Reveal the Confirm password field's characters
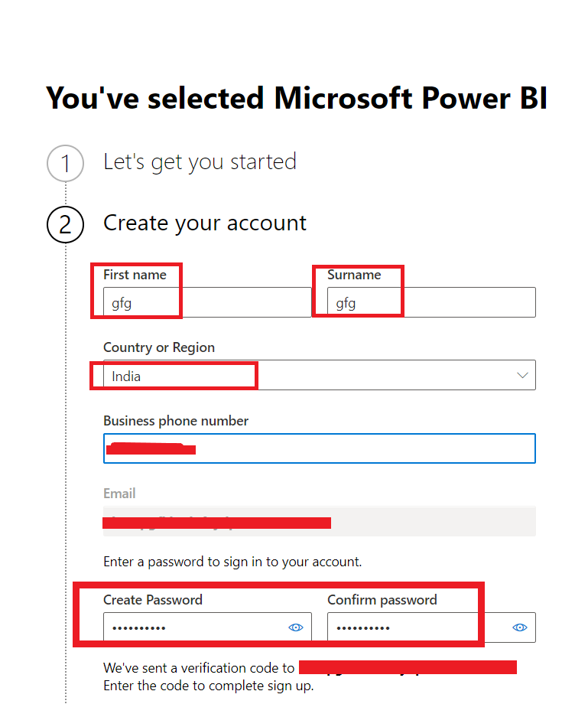588x704 pixels. point(520,627)
